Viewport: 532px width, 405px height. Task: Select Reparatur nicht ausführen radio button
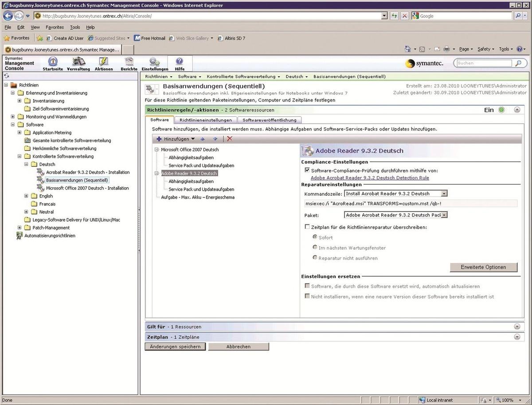(315, 258)
